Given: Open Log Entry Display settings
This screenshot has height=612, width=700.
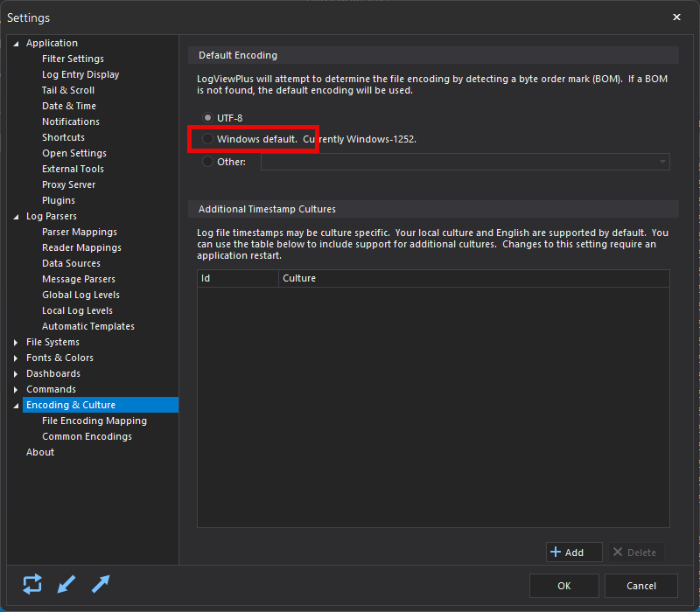Looking at the screenshot, I should pyautogui.click(x=80, y=74).
